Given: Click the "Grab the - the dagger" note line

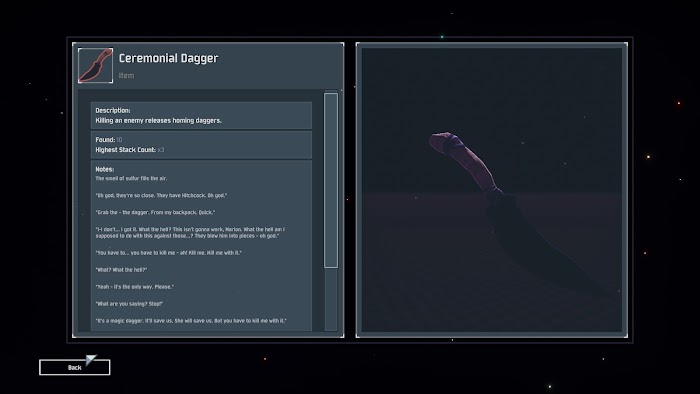Looking at the screenshot, I should 155,212.
